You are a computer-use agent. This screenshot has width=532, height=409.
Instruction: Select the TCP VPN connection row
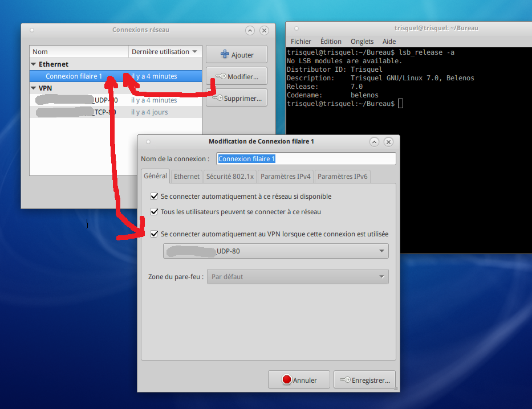tap(116, 112)
